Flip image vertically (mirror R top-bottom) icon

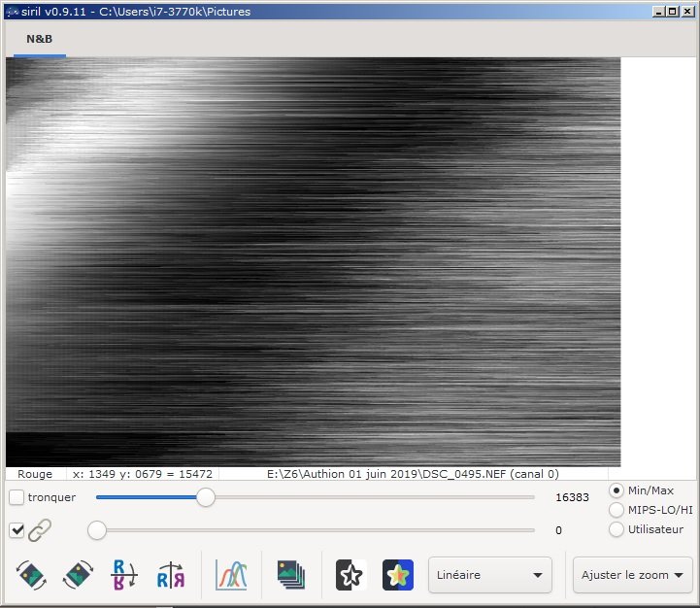click(x=123, y=575)
